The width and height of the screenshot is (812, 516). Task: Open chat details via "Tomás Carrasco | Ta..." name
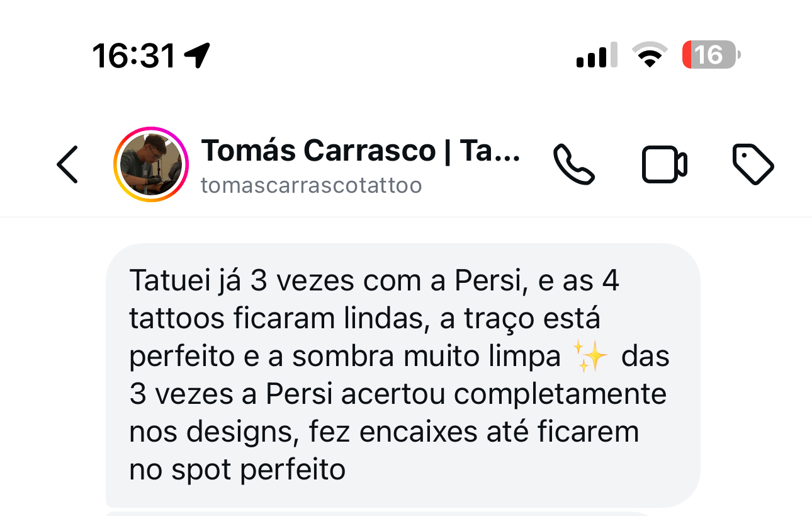(360, 151)
